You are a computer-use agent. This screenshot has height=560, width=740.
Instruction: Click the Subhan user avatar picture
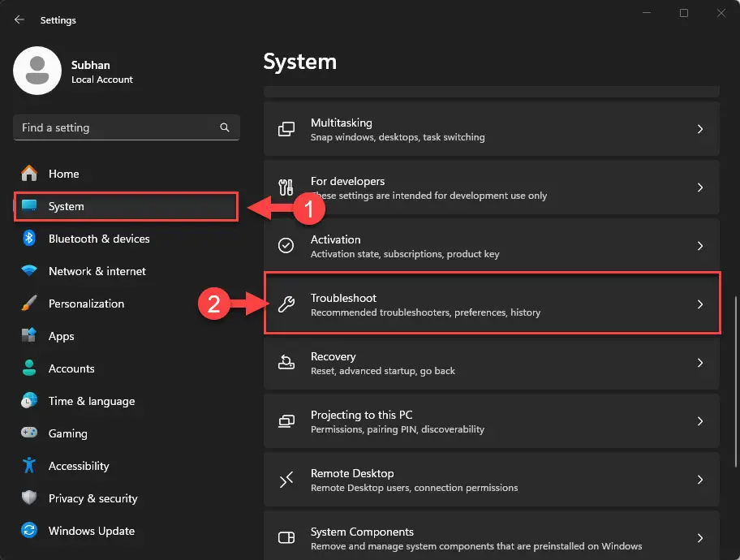[37, 71]
